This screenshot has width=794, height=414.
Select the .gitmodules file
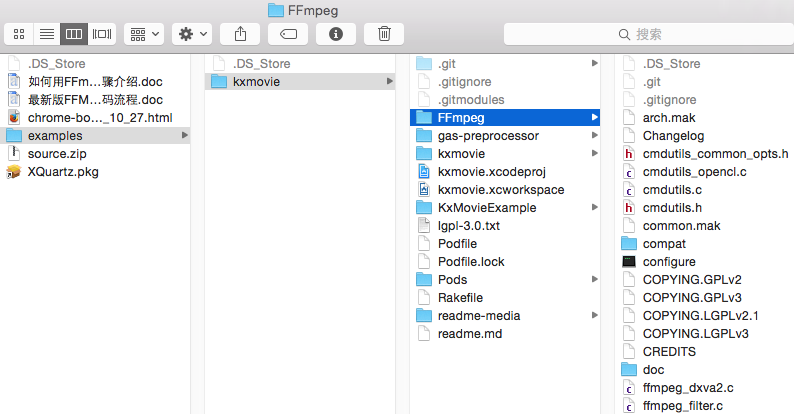(x=506, y=100)
